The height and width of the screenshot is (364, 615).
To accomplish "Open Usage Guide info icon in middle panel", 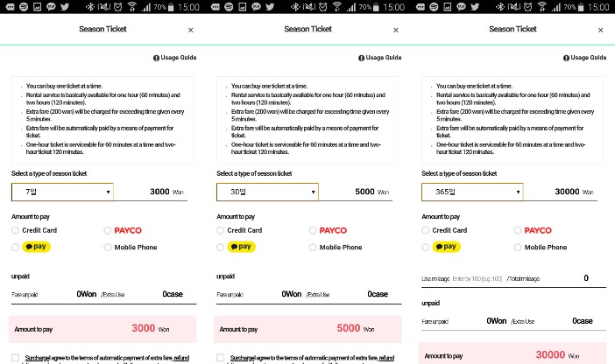I will coord(361,58).
